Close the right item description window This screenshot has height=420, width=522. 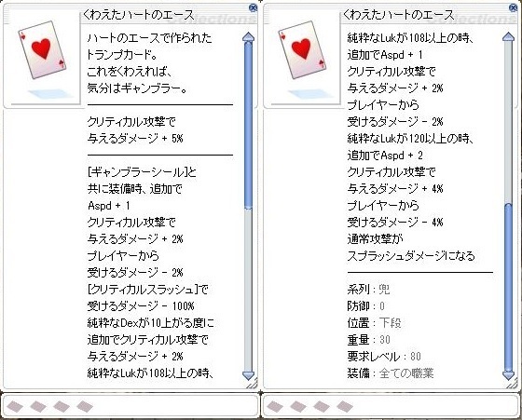tap(513, 7)
